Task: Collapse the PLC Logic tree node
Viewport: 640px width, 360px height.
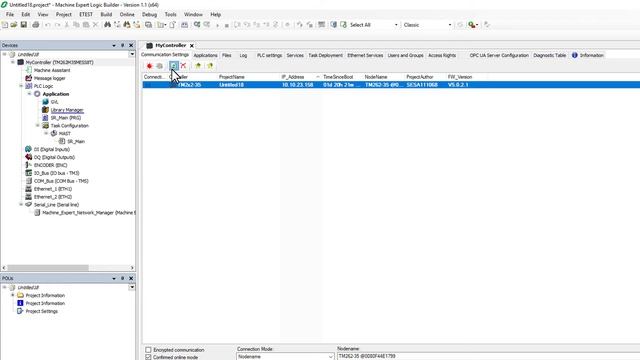Action: tap(21, 86)
